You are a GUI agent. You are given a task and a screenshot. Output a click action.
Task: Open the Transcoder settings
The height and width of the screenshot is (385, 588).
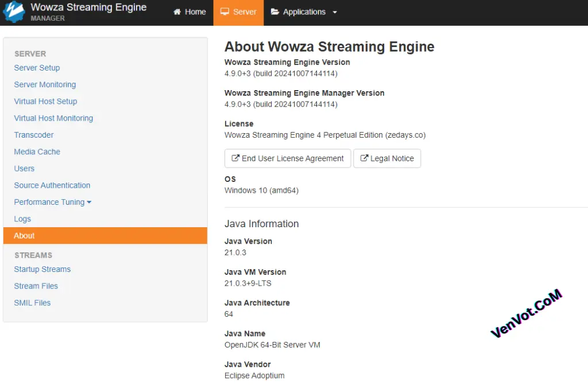tap(33, 135)
